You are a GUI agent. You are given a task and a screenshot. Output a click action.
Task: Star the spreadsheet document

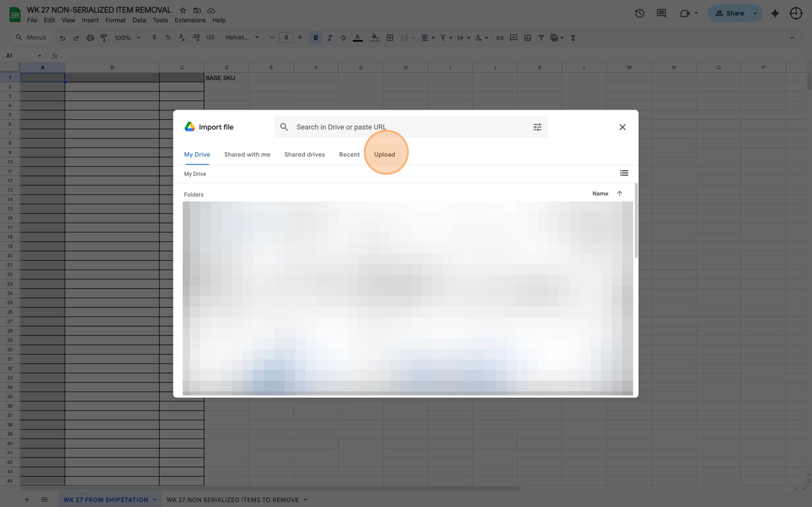coord(183,10)
